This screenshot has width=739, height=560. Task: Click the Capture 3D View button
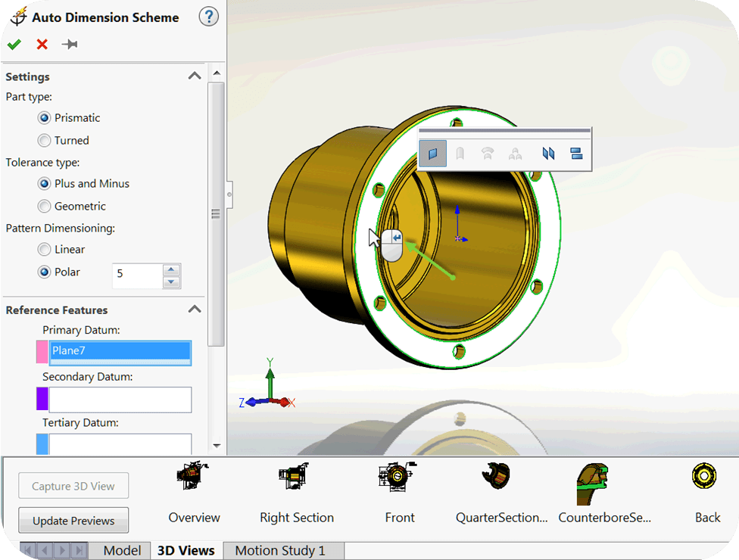[73, 486]
